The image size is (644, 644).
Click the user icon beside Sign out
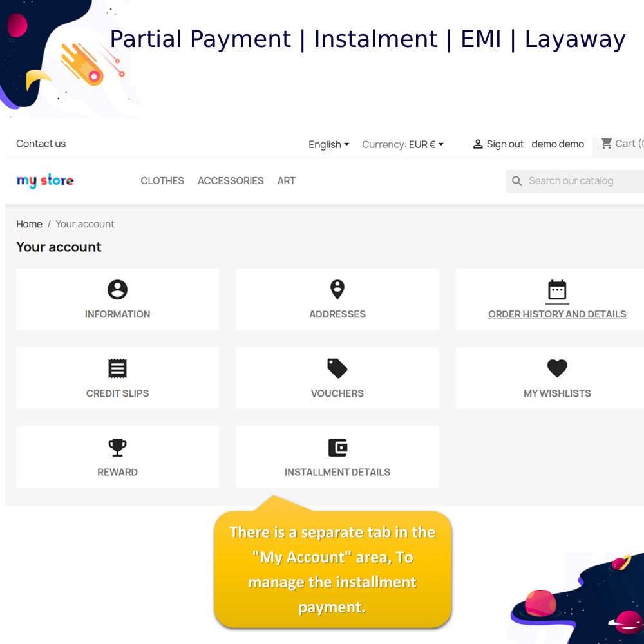coord(477,144)
